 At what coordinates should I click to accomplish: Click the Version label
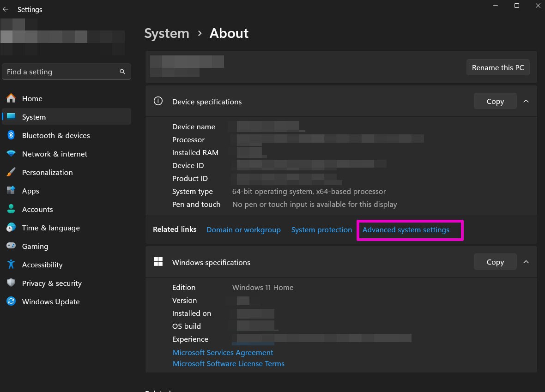tap(185, 300)
